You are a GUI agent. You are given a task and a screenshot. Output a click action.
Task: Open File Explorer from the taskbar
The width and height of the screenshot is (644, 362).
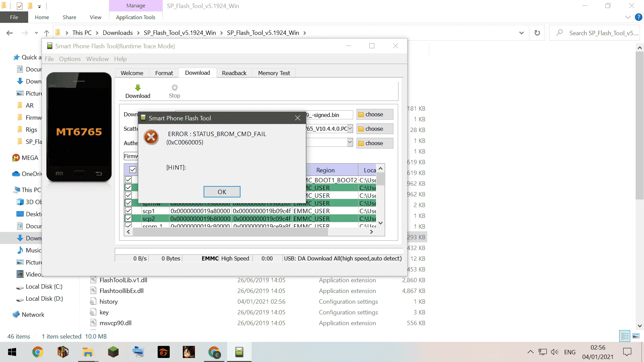pos(88,352)
